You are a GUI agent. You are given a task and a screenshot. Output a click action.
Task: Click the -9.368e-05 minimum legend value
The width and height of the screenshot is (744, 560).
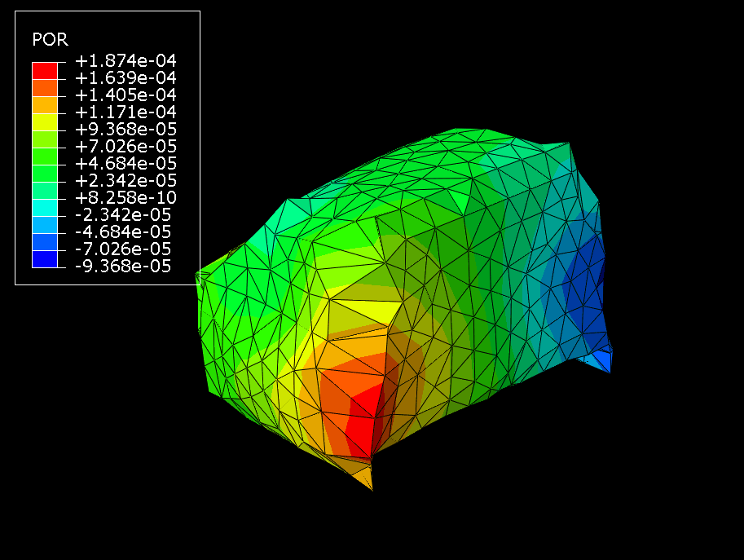(x=125, y=267)
